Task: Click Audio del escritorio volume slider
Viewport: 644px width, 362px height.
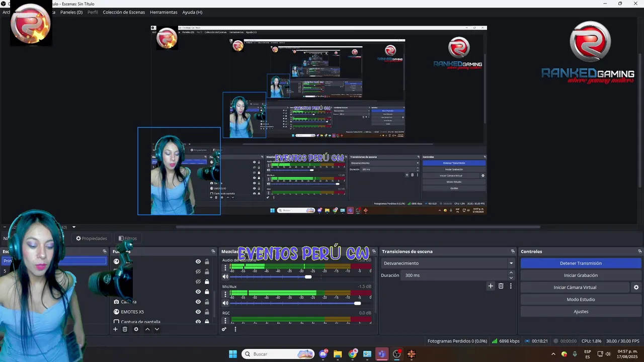Action: click(301, 277)
